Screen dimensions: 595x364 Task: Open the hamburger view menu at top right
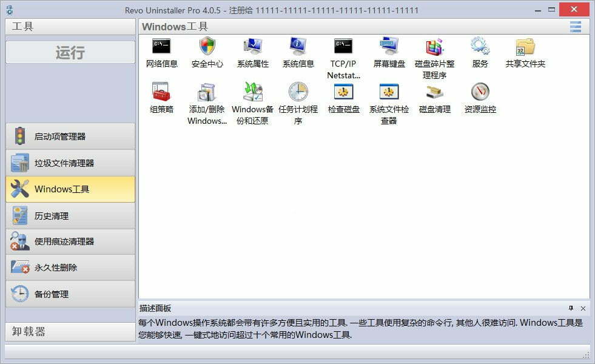pos(575,27)
